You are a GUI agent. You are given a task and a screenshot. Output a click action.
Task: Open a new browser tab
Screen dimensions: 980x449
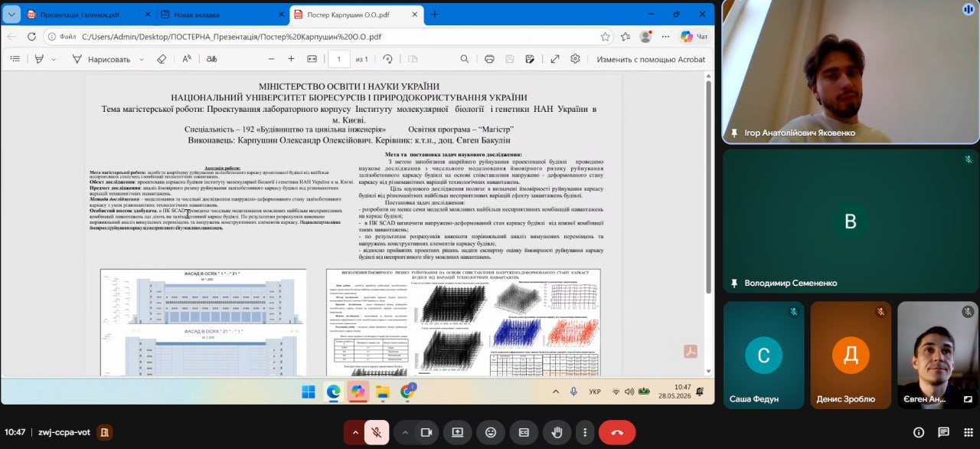point(435,14)
